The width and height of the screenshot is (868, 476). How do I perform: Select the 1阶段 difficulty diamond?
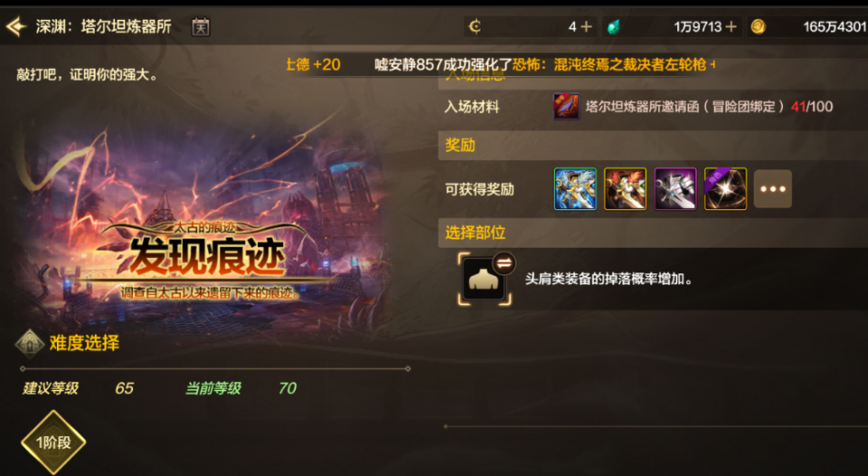pyautogui.click(x=53, y=443)
